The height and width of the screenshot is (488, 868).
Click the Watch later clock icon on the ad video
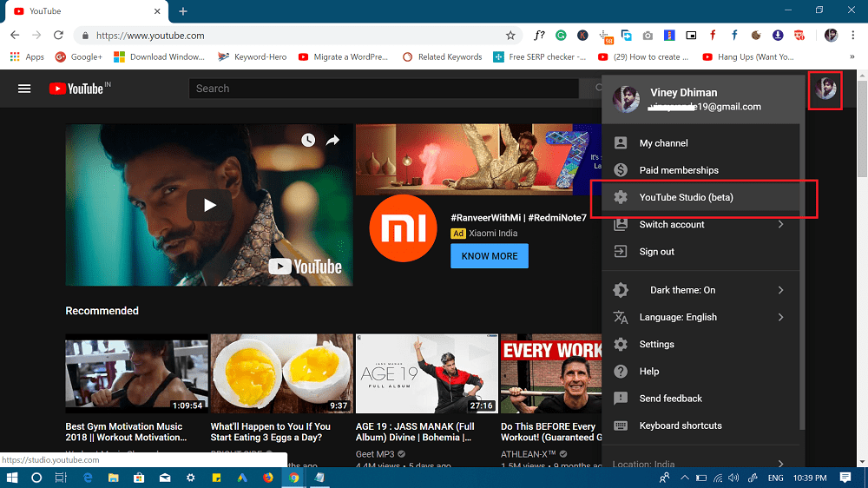pyautogui.click(x=308, y=140)
